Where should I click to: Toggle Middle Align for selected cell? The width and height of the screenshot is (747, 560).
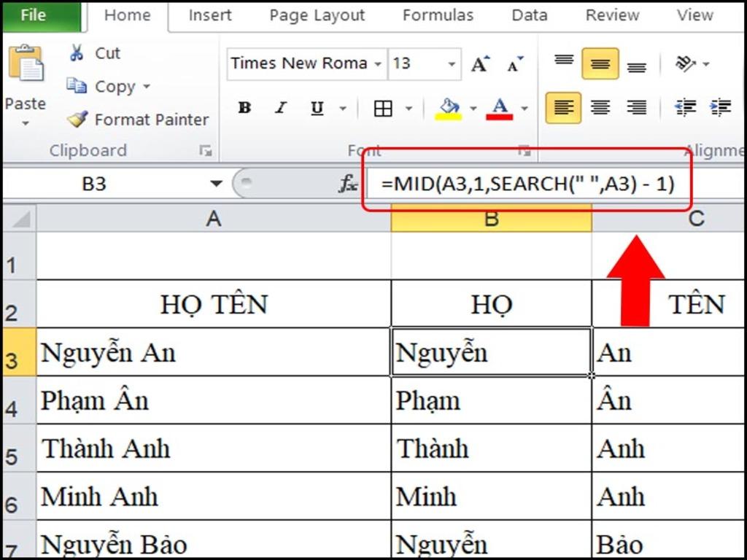600,64
